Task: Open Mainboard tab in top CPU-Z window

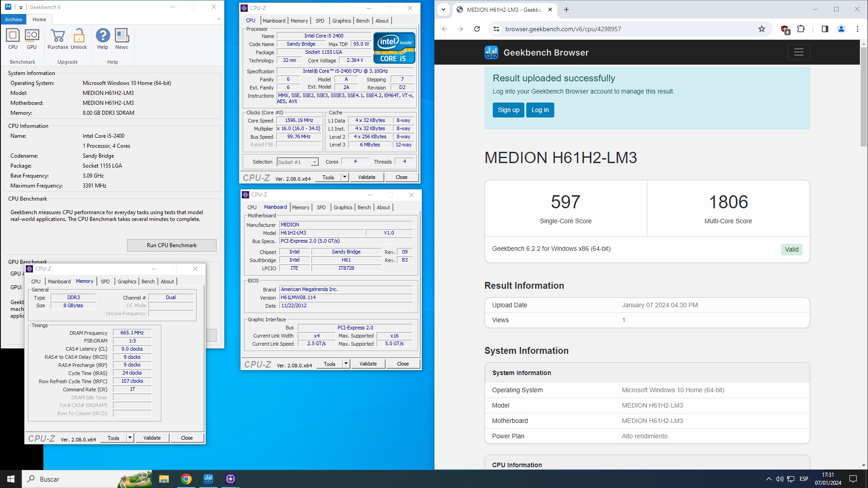Action: coord(274,21)
